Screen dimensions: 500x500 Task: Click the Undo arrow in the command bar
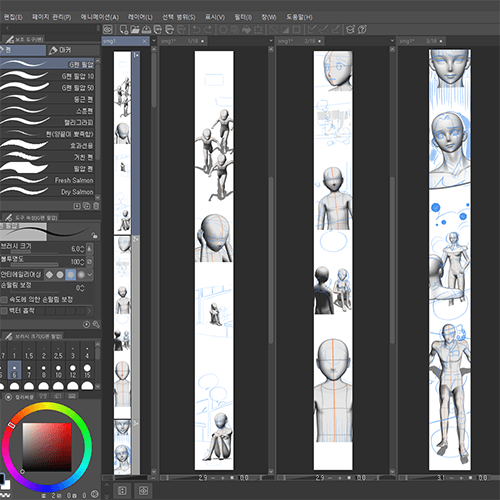[196, 30]
